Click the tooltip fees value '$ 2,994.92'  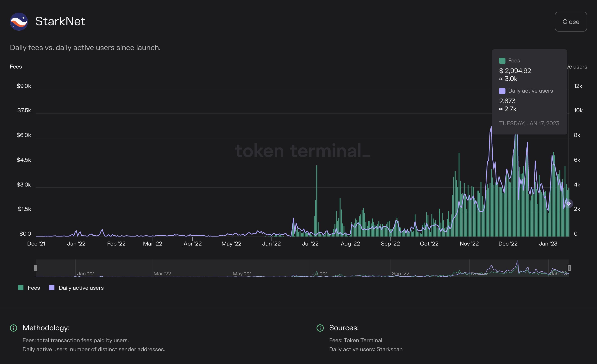pos(515,71)
